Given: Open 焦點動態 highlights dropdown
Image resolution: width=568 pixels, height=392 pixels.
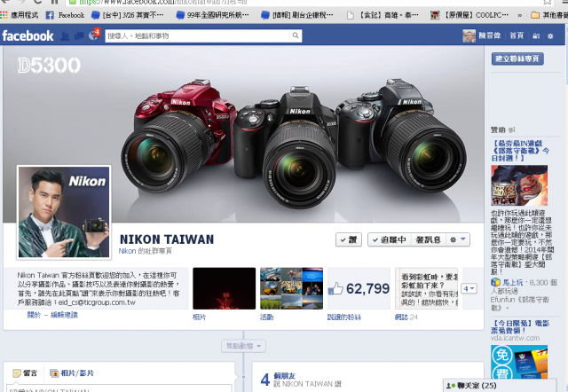Looking at the screenshot, I should pyautogui.click(x=243, y=346).
